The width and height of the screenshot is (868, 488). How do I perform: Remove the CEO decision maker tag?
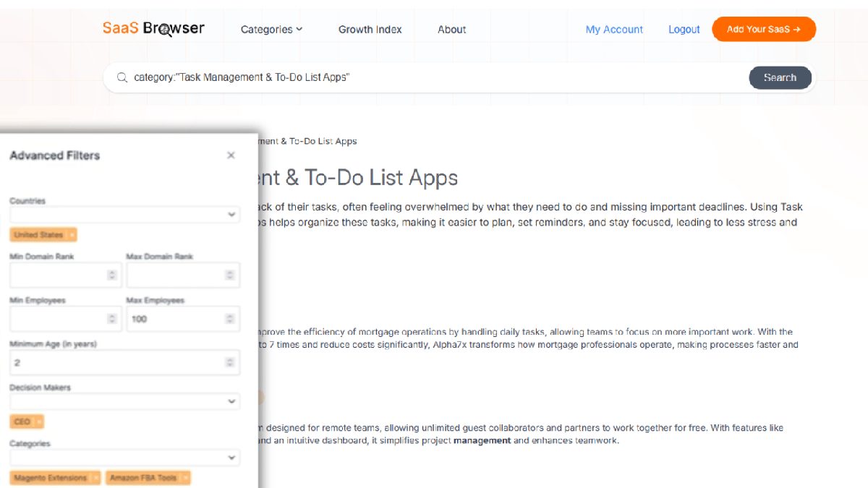(38, 421)
